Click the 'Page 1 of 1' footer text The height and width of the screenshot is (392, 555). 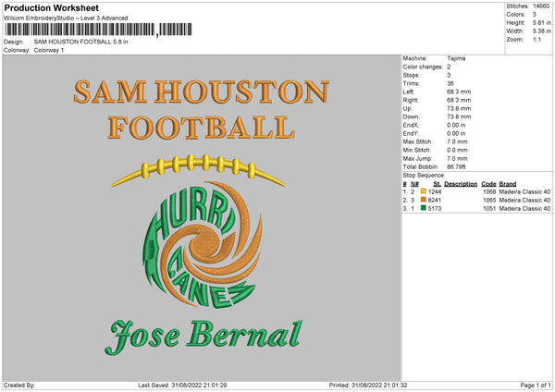tap(536, 385)
